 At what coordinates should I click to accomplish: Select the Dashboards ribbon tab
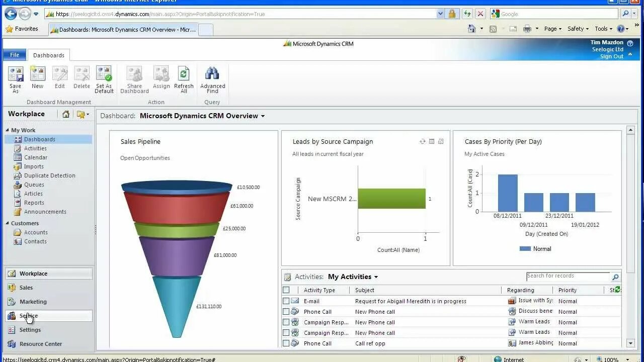point(49,55)
